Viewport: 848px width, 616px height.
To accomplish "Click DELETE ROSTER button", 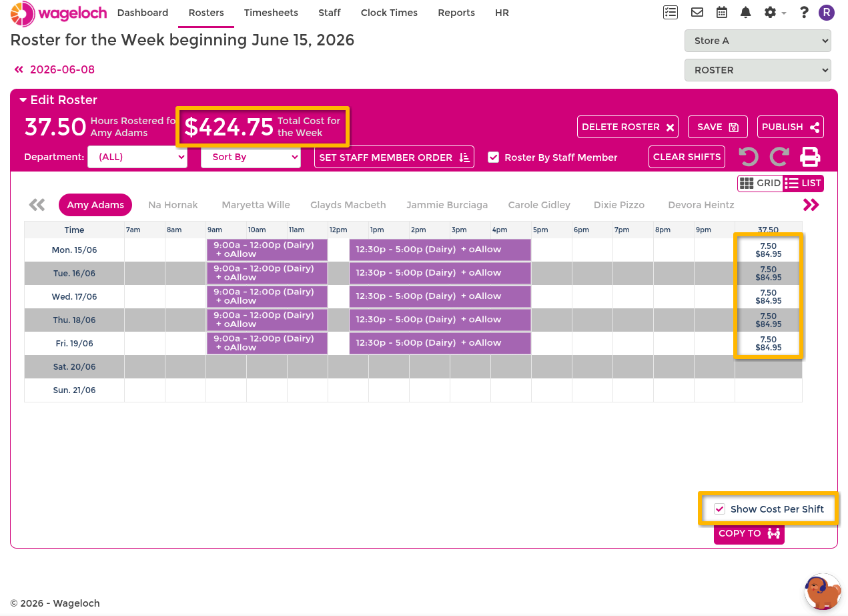I will [x=628, y=127].
